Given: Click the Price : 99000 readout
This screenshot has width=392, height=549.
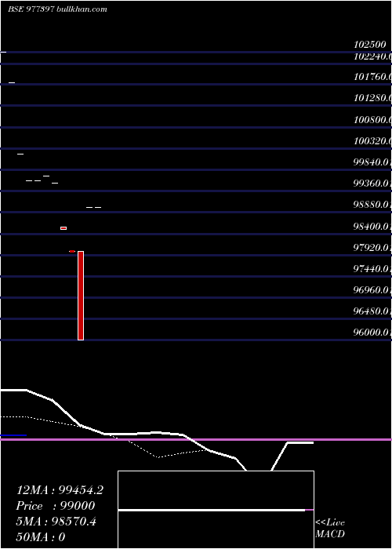Looking at the screenshot, I should pos(56,506).
